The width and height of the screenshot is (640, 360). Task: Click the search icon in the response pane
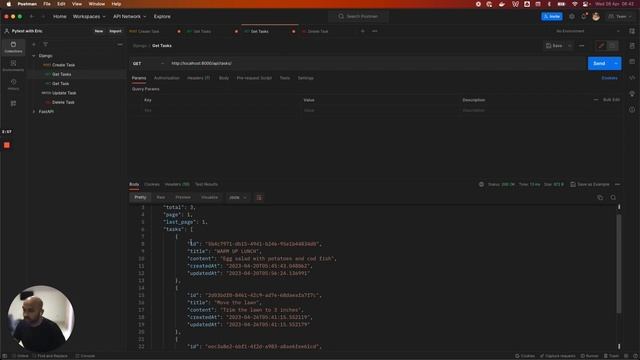point(613,198)
